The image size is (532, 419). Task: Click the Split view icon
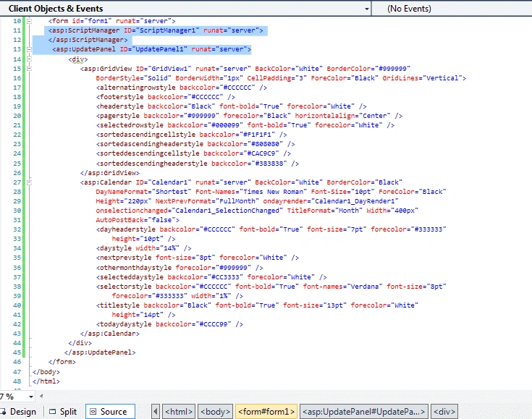[x=52, y=412]
